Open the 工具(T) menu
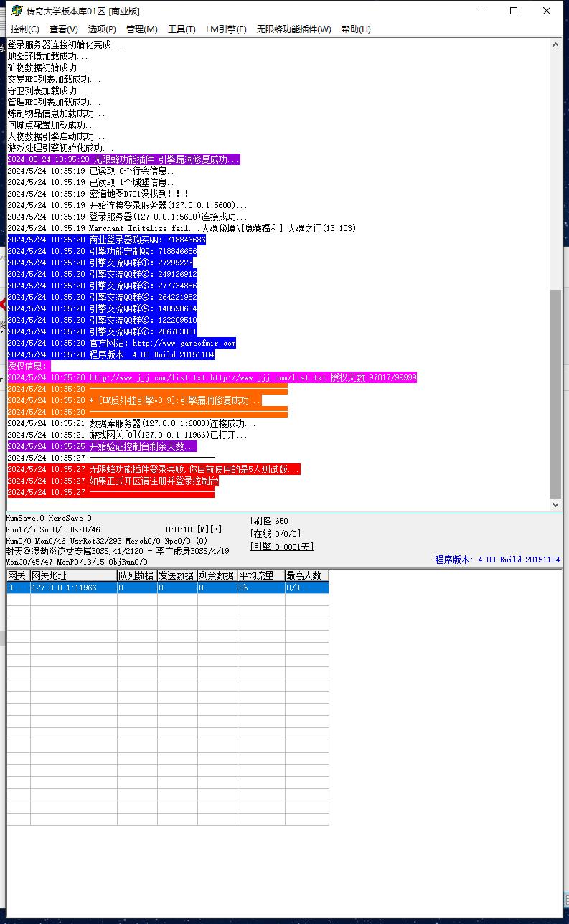The image size is (569, 924). click(182, 29)
